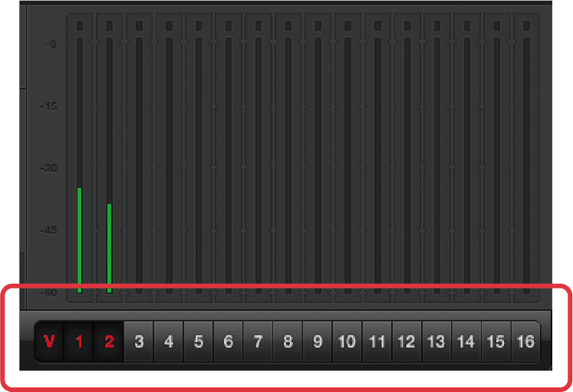Enable audio channel 3
Image resolution: width=573 pixels, height=392 pixels.
point(139,341)
